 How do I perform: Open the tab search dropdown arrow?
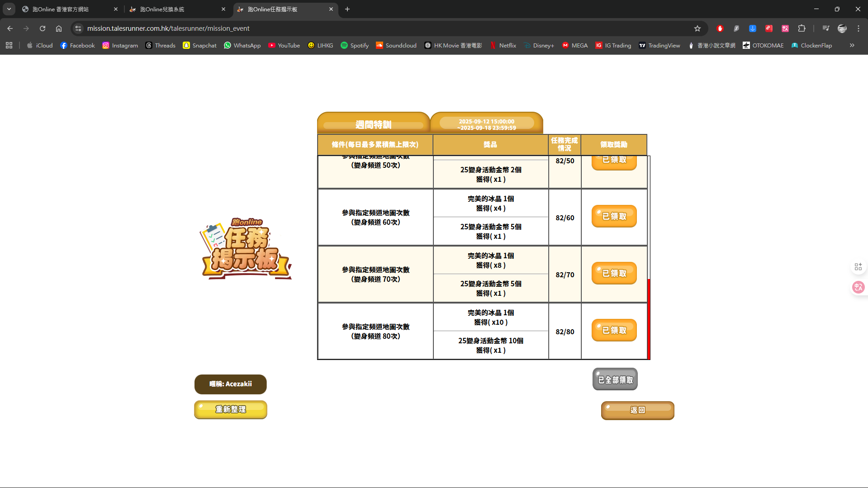point(9,9)
